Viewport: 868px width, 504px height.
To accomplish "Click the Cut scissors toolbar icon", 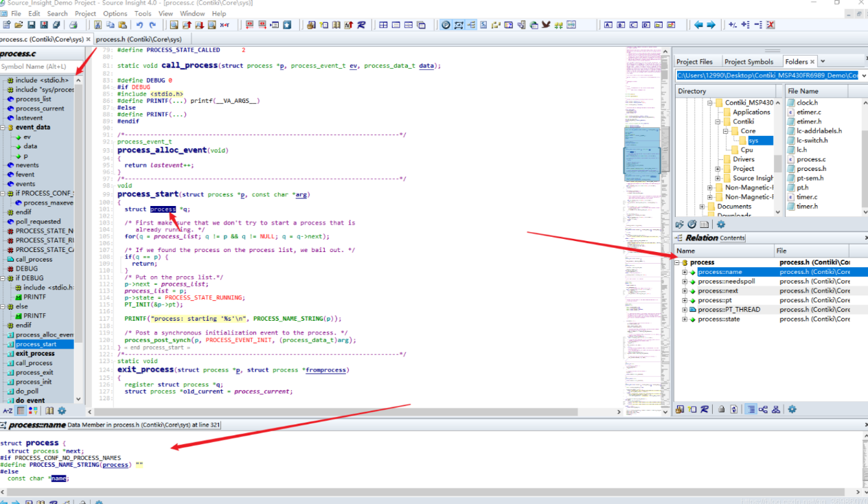I will 98,25.
